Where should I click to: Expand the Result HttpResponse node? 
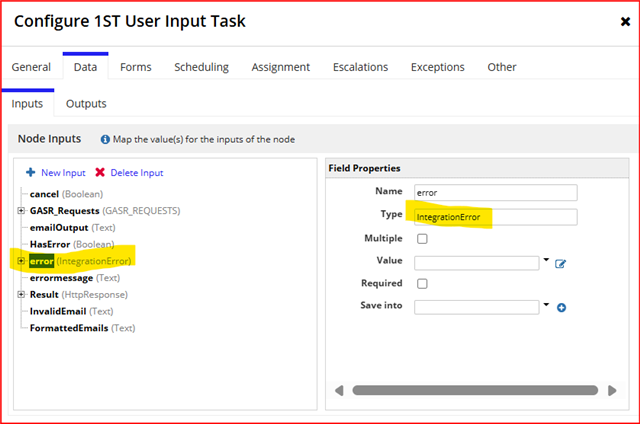[x=21, y=294]
